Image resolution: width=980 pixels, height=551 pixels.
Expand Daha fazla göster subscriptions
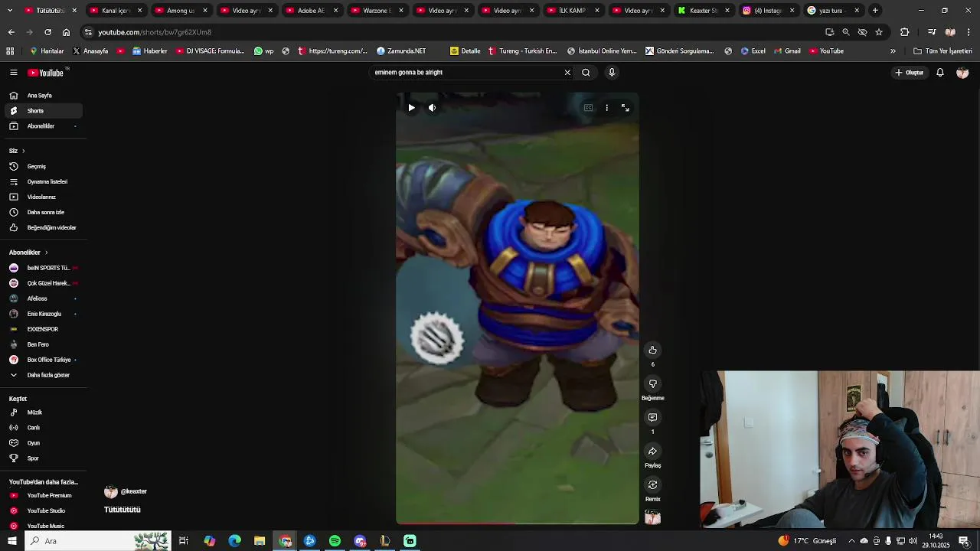pyautogui.click(x=43, y=375)
